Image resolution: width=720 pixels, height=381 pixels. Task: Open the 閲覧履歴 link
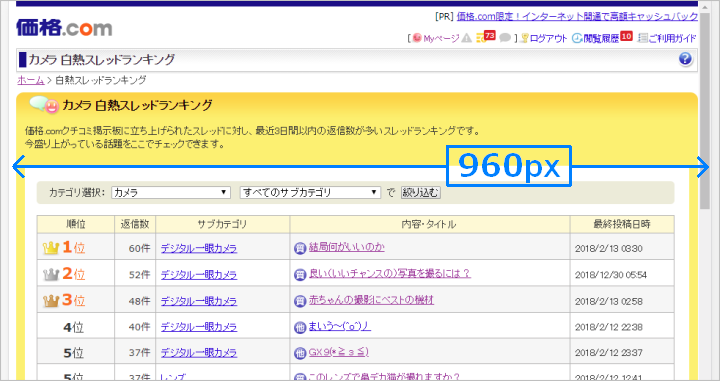[601, 39]
